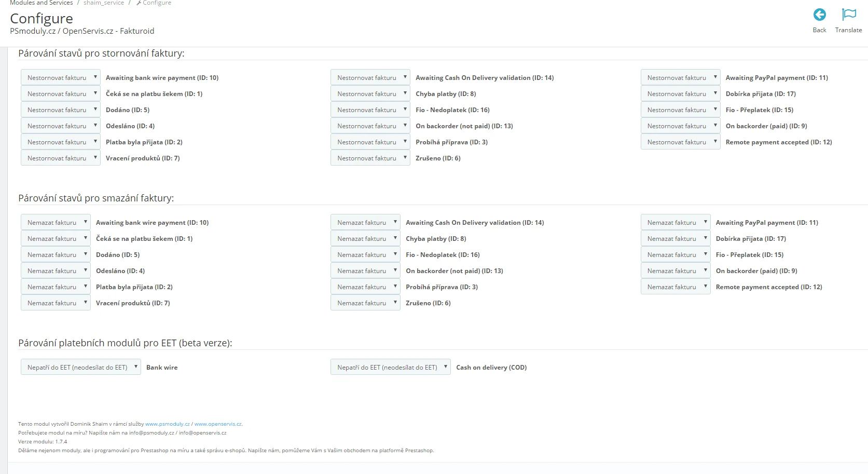Open delete-invoice dropdown for Vracení produktů

(x=56, y=303)
